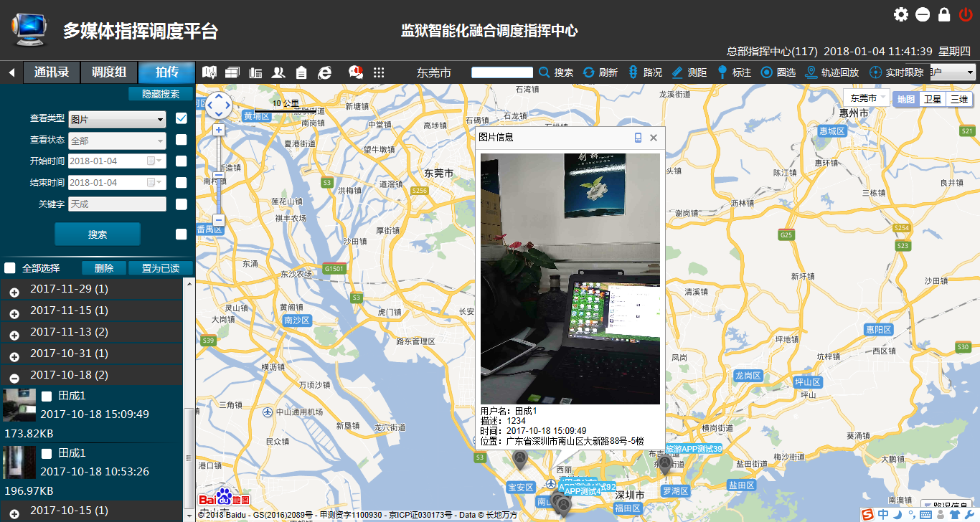The height and width of the screenshot is (522, 980).
Task: Open the grid apps menu icon
Action: point(379,72)
